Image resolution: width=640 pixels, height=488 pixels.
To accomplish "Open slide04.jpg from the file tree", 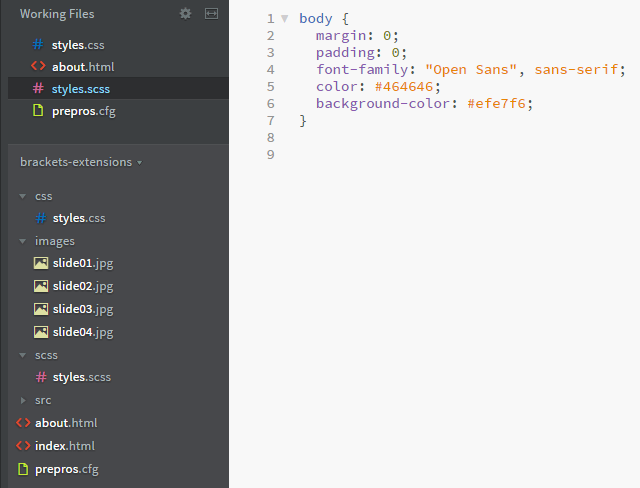I will click(x=83, y=332).
